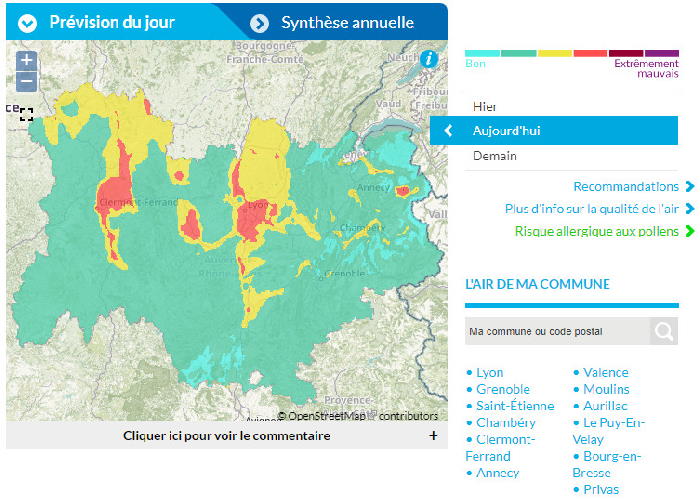The height and width of the screenshot is (501, 700).
Task: Expand the Prévision du jour chevron
Action: (29, 23)
